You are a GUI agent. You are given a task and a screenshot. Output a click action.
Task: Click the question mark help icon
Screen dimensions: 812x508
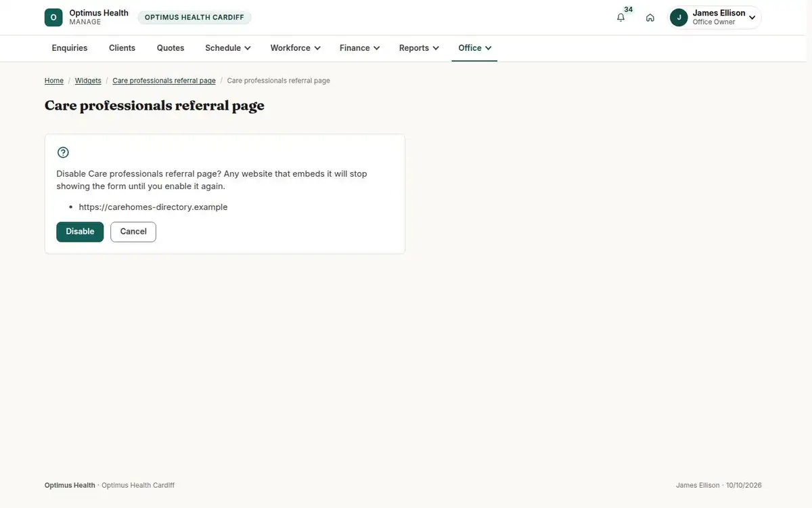pos(63,152)
